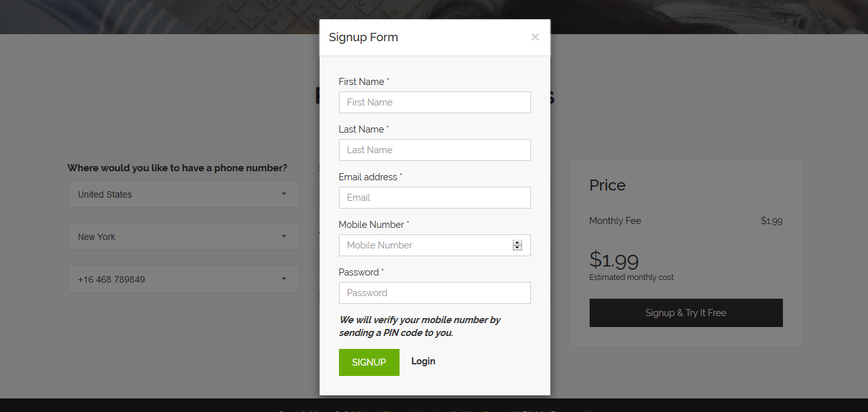Click the X icon on the Signup Form
868x412 pixels.
pyautogui.click(x=535, y=37)
